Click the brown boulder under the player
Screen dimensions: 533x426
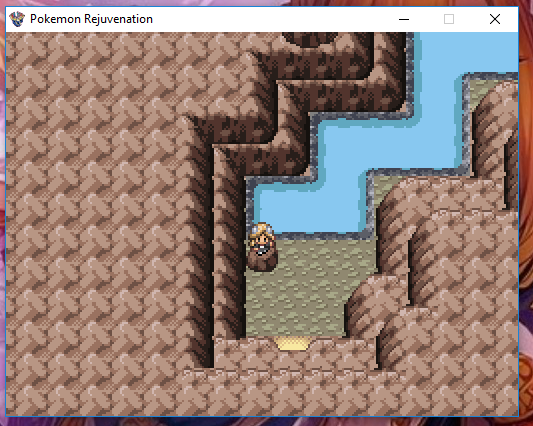coord(262,260)
